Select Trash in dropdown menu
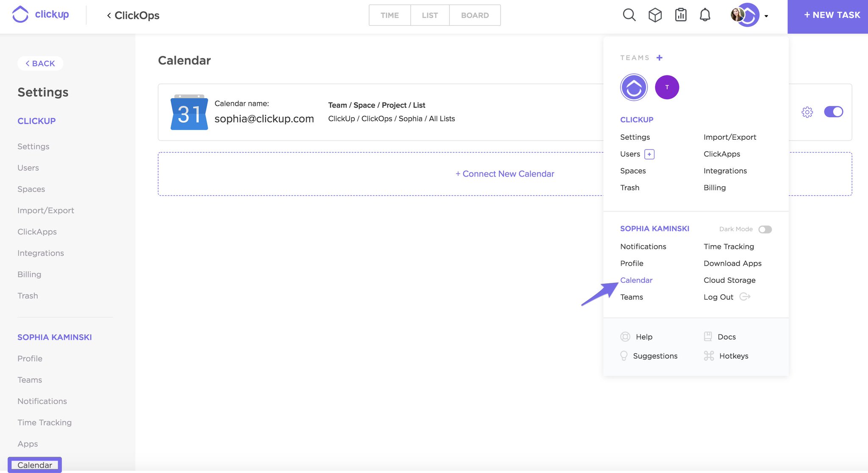This screenshot has width=868, height=473. 629,188
